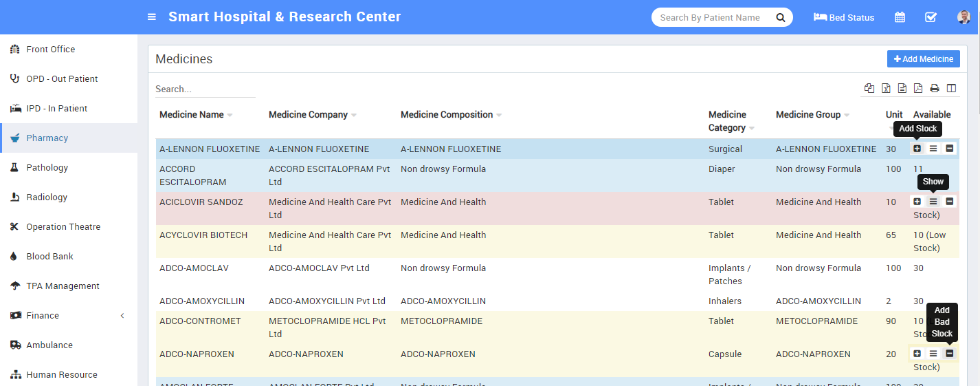980x386 pixels.
Task: Click the Surgical category cell
Action: coord(725,149)
